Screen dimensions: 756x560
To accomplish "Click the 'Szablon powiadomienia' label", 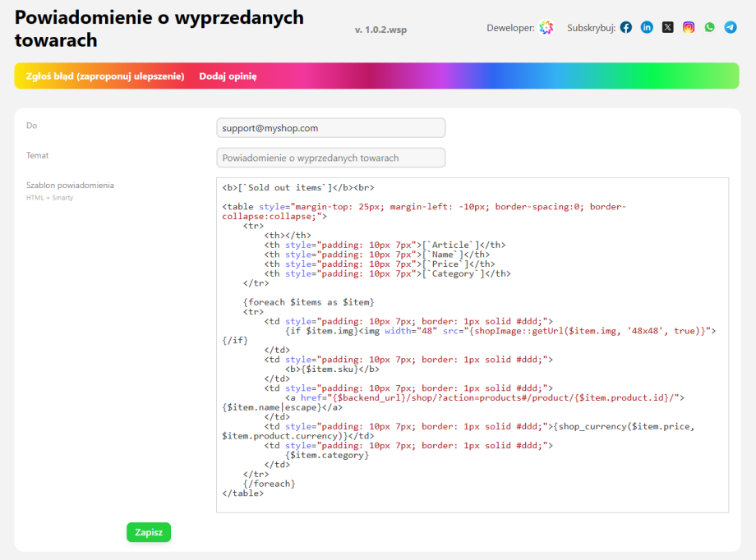I will click(x=70, y=186).
